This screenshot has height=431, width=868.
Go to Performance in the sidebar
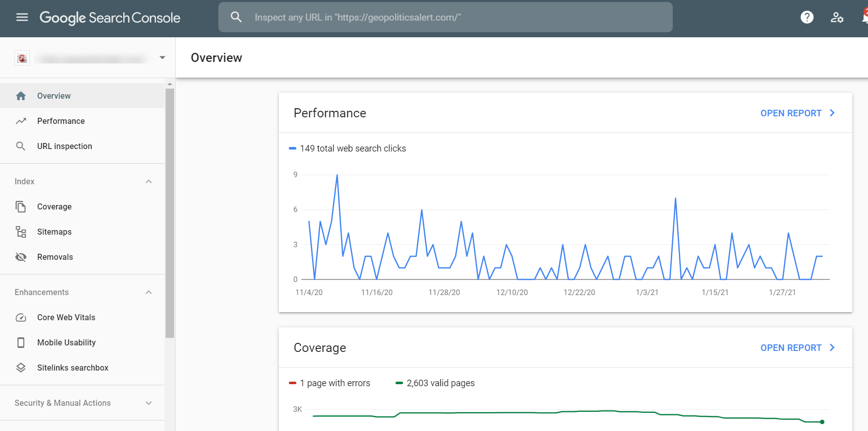(x=83, y=121)
